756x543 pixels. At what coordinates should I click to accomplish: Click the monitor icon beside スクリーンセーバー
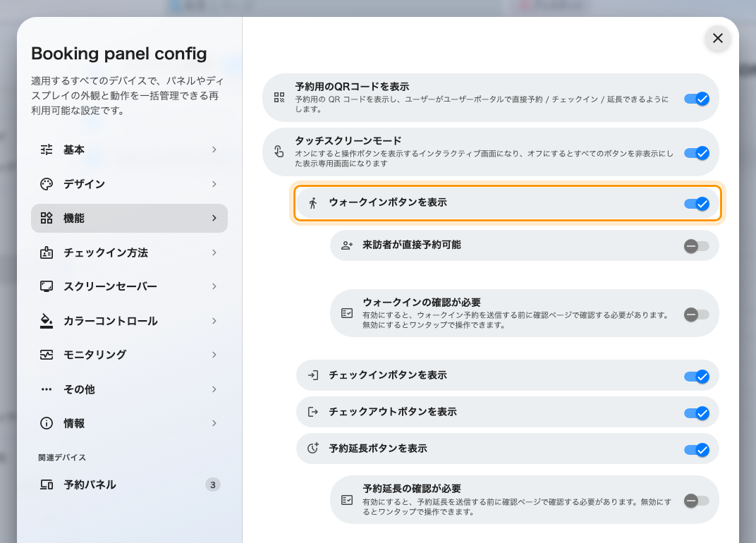pyautogui.click(x=47, y=286)
